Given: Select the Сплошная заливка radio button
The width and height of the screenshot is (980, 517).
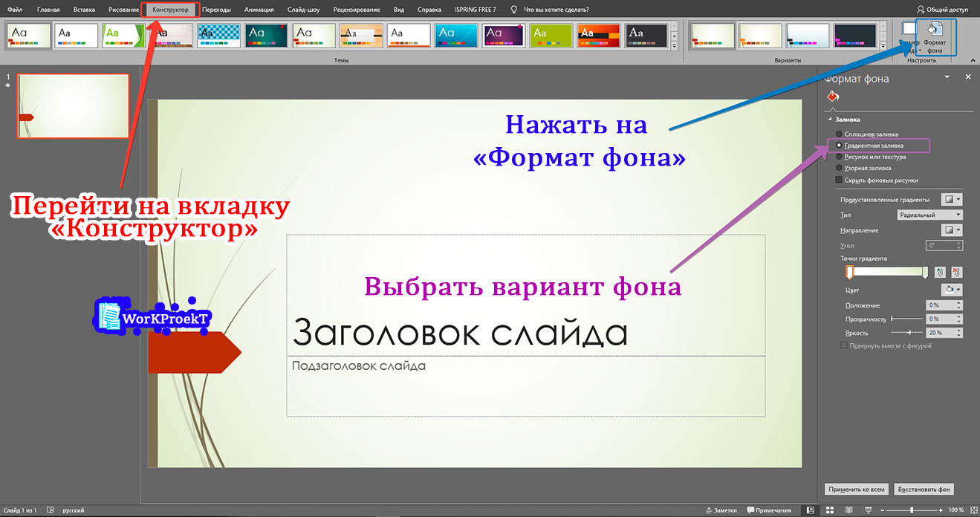Looking at the screenshot, I should pyautogui.click(x=839, y=135).
